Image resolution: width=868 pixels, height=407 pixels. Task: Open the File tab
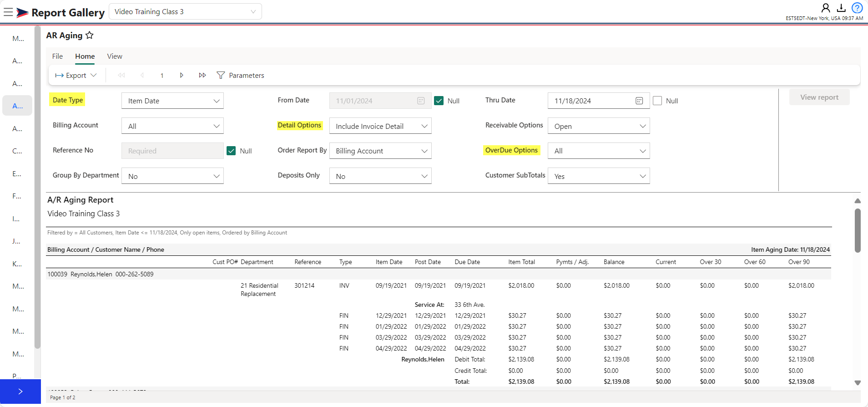pos(57,56)
